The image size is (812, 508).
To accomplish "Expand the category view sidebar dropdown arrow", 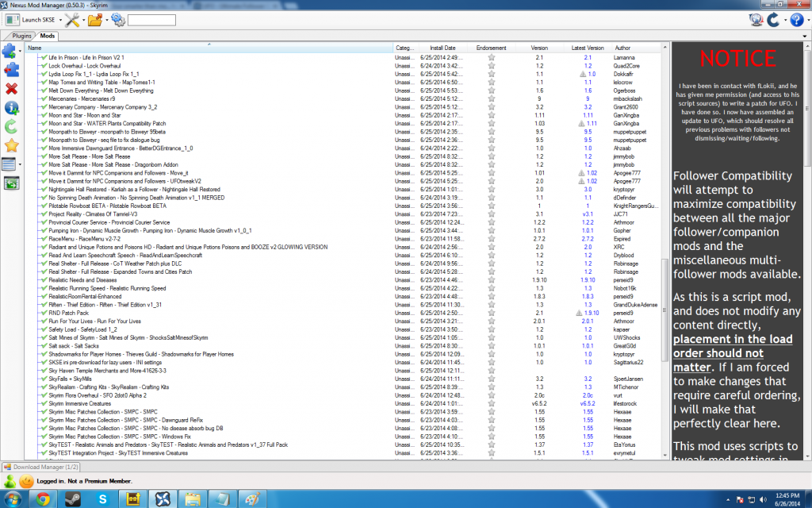I will [21, 165].
